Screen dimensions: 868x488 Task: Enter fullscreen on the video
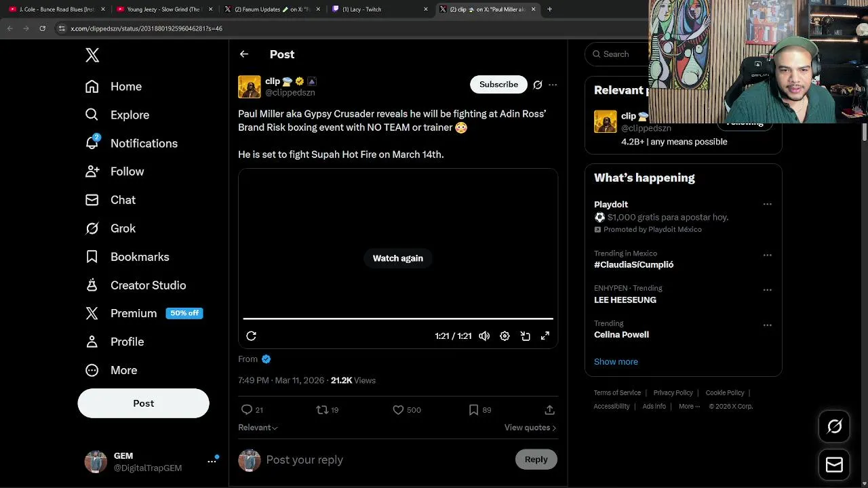tap(545, 336)
